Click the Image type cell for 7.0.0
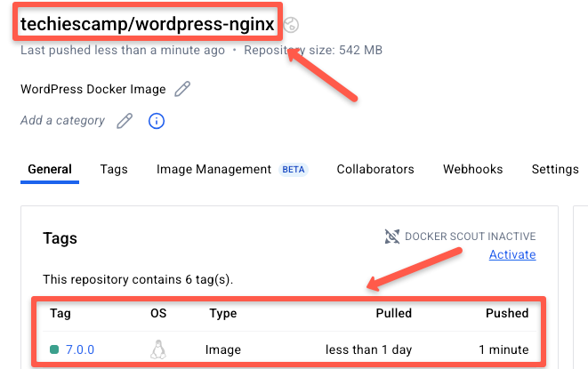The width and height of the screenshot is (588, 369). pyautogui.click(x=223, y=349)
